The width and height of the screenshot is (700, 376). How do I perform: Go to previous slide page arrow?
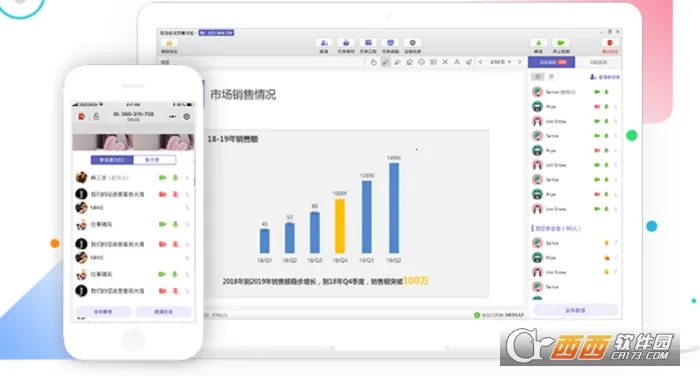click(x=480, y=62)
